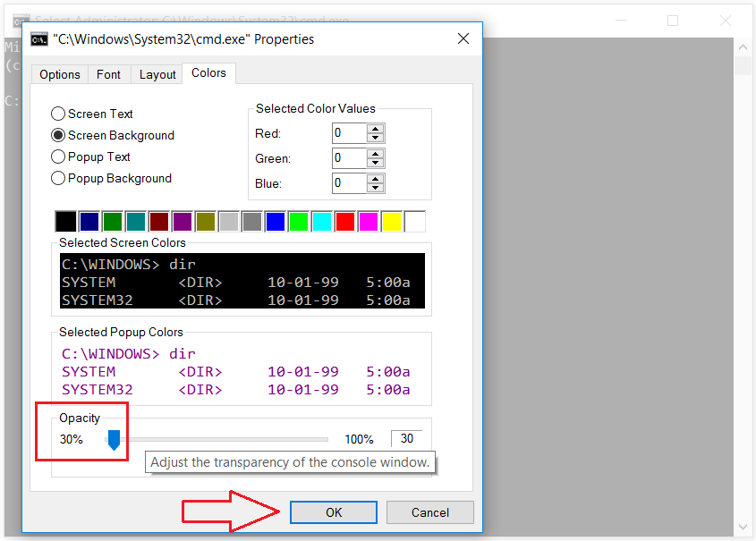This screenshot has height=541, width=756.
Task: Choose the Popup Text radio option
Action: coord(57,156)
